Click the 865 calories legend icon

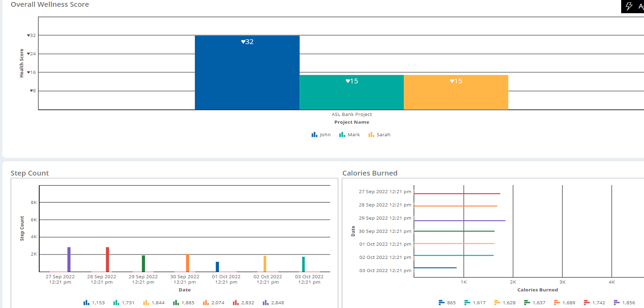(441, 302)
